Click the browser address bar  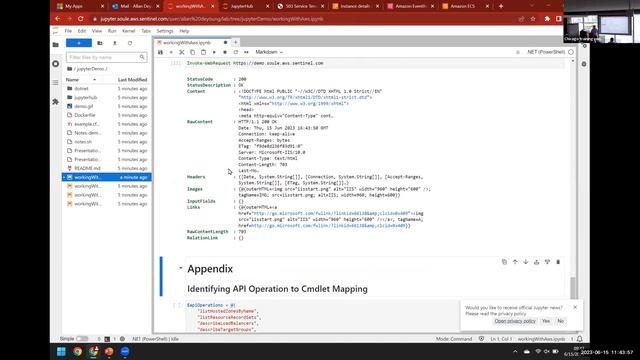click(302, 19)
